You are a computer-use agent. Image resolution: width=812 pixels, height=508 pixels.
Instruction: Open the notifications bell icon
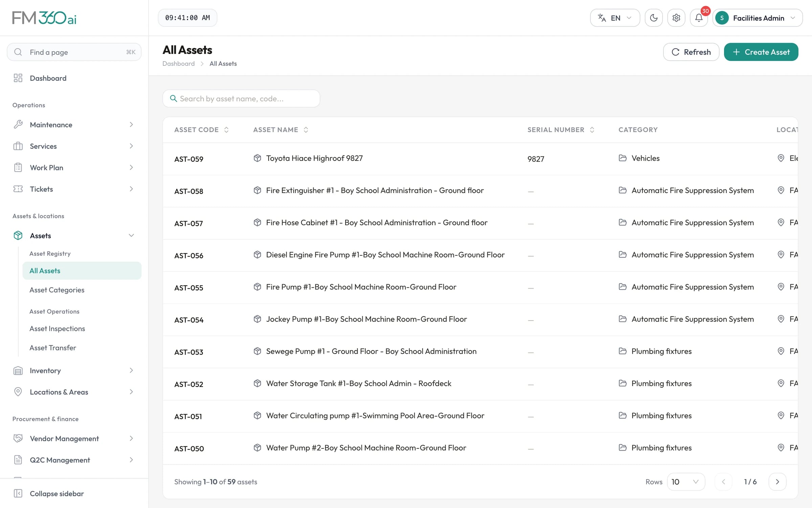(699, 18)
